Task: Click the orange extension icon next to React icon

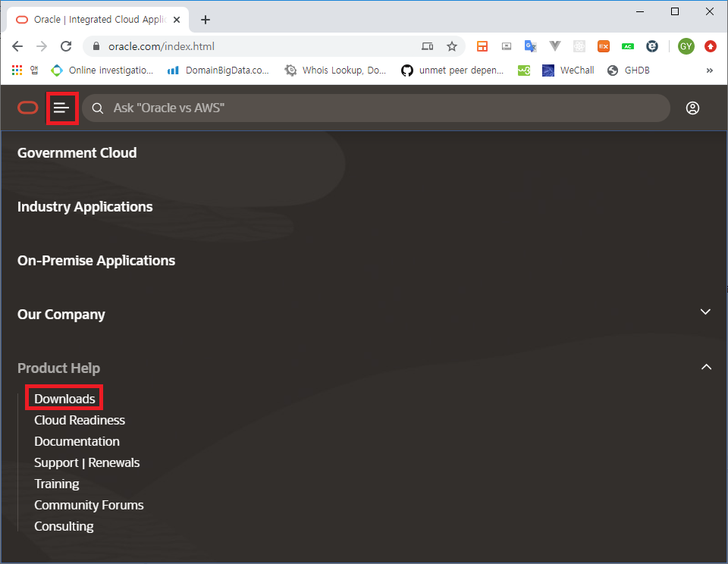Action: click(x=604, y=46)
